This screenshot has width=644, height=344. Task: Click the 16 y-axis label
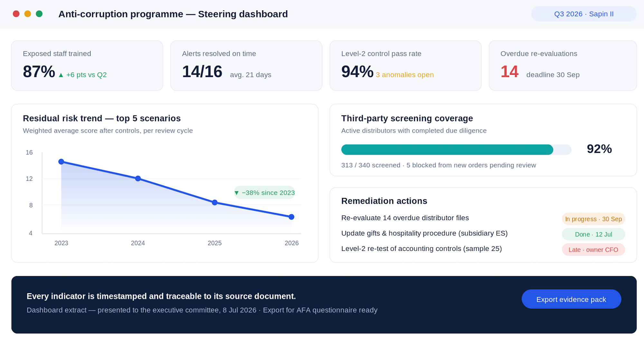(29, 152)
